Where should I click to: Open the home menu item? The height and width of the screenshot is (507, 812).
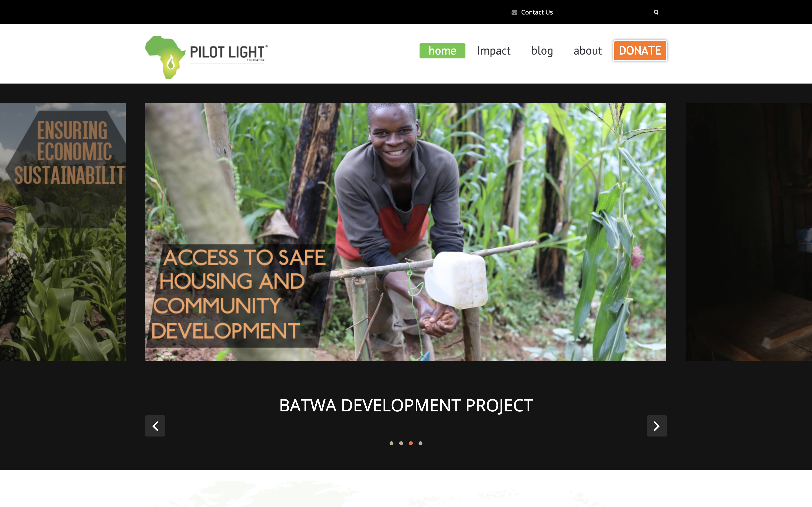click(x=442, y=51)
